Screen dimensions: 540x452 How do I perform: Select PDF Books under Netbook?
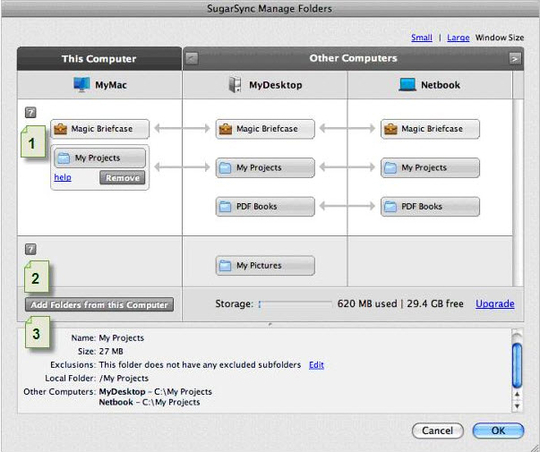430,206
